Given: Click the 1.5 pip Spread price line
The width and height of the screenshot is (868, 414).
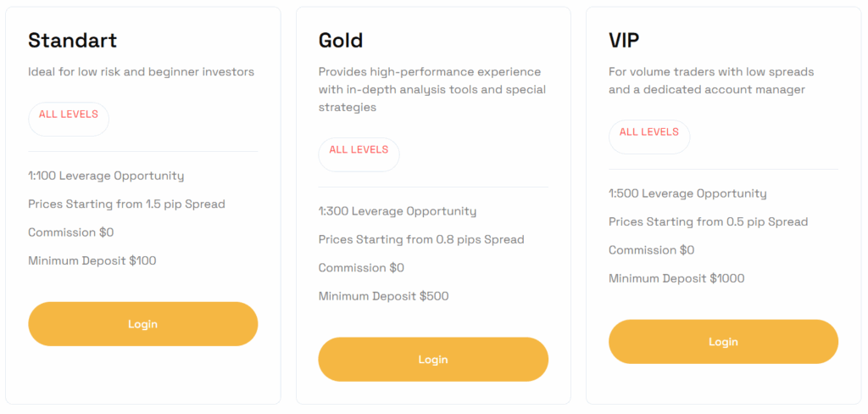Looking at the screenshot, I should click(126, 204).
